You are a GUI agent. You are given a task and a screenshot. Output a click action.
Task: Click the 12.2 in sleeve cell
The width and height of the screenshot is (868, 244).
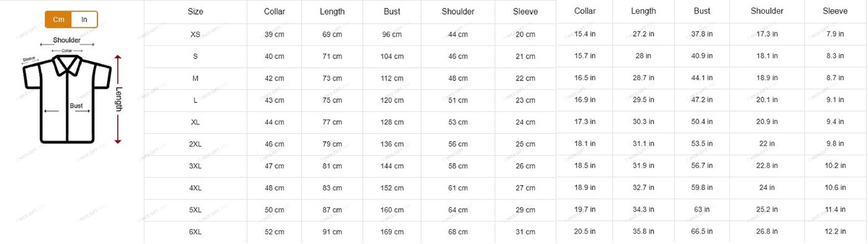[835, 231]
